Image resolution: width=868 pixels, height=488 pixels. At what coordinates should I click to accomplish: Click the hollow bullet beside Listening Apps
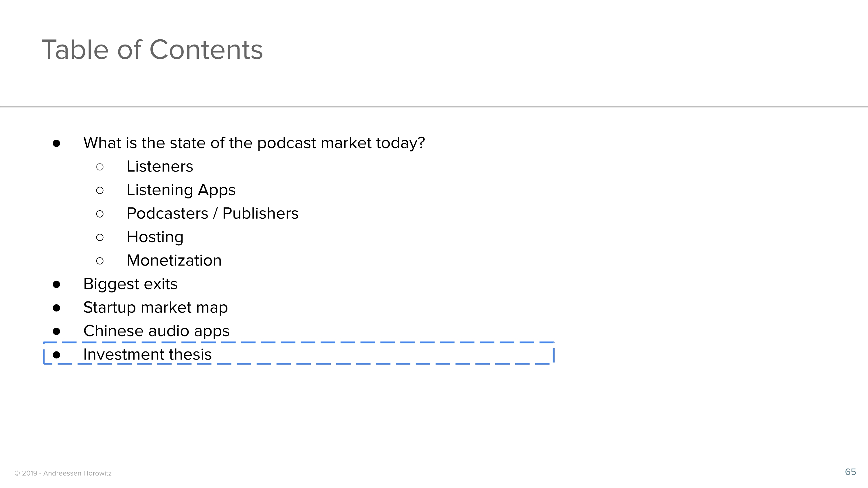click(100, 191)
